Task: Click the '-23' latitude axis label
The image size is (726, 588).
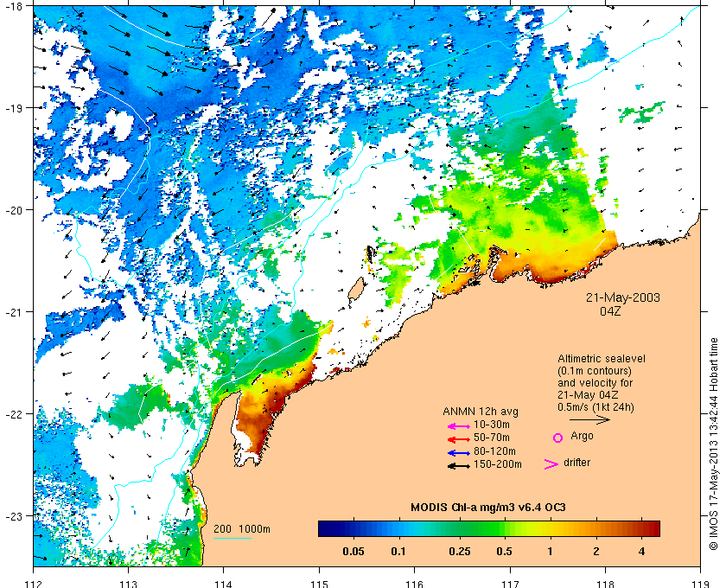Action: (13, 515)
